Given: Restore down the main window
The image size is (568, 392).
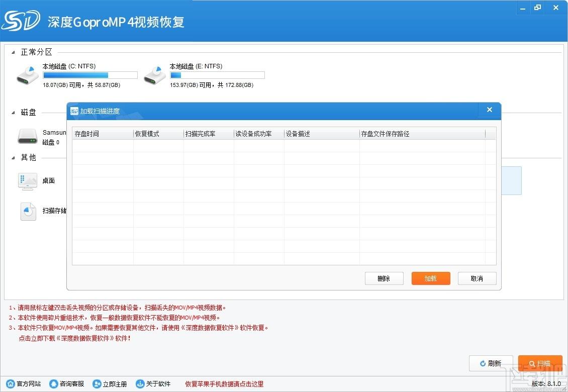Looking at the screenshot, I should pyautogui.click(x=537, y=8).
